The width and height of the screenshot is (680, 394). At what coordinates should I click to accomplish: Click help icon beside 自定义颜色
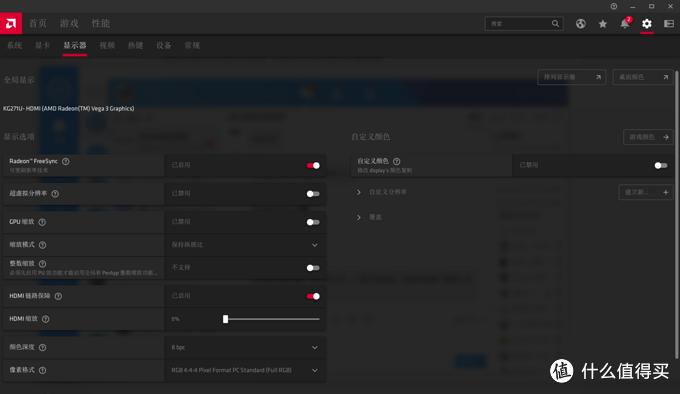[x=396, y=161]
